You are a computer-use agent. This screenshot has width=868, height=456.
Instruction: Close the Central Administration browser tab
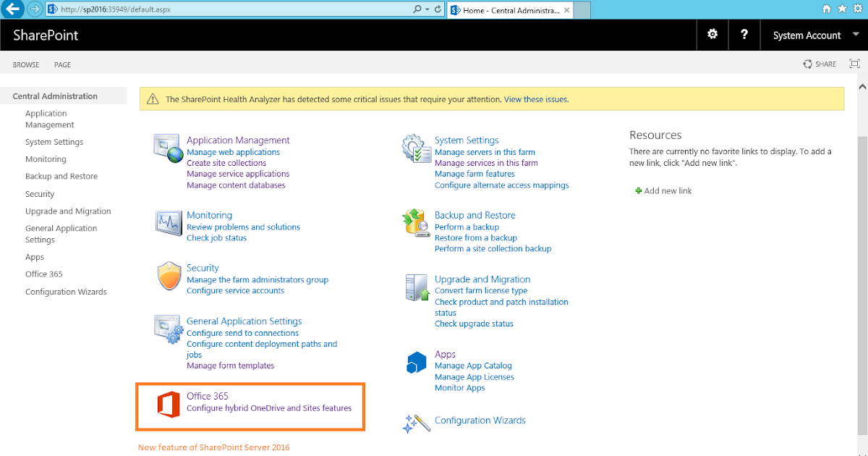[x=566, y=10]
